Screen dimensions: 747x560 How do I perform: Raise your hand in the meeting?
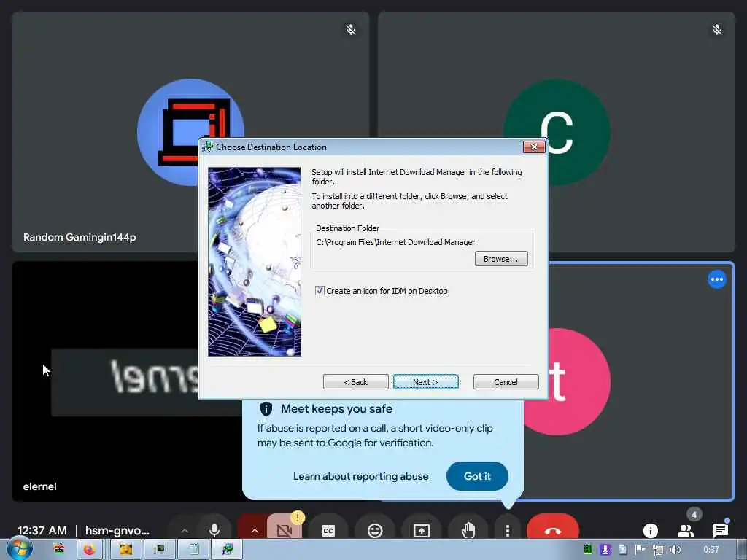pos(468,529)
